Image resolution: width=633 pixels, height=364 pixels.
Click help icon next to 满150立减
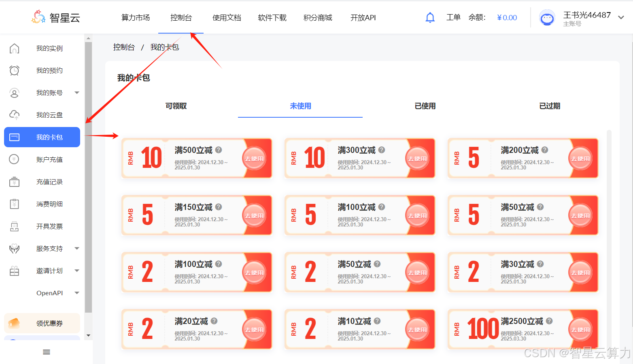pyautogui.click(x=219, y=207)
